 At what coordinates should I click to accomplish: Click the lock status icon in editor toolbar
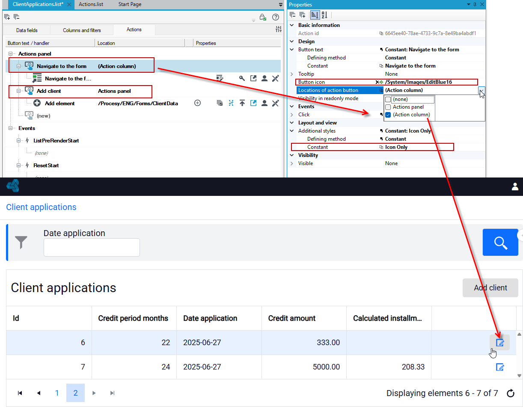pos(263,17)
